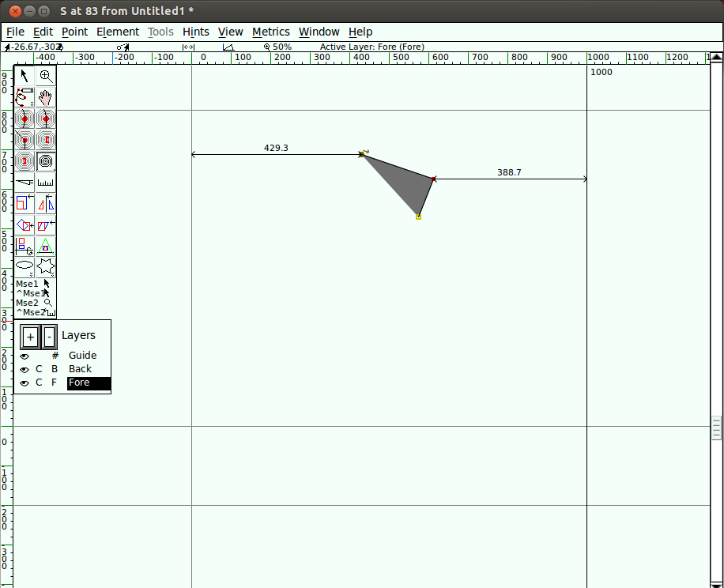
Task: Choose the Flip selection tool
Action: point(46,204)
